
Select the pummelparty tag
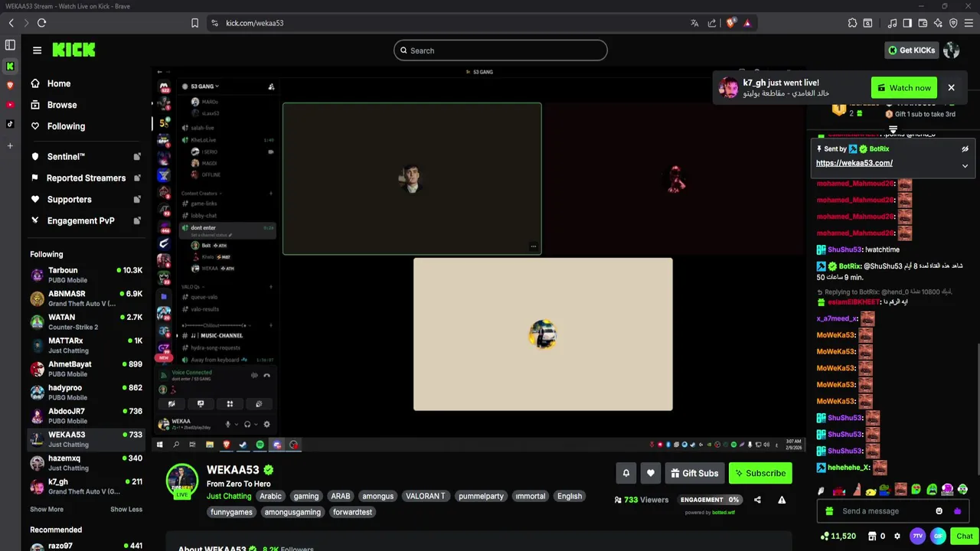coord(481,497)
